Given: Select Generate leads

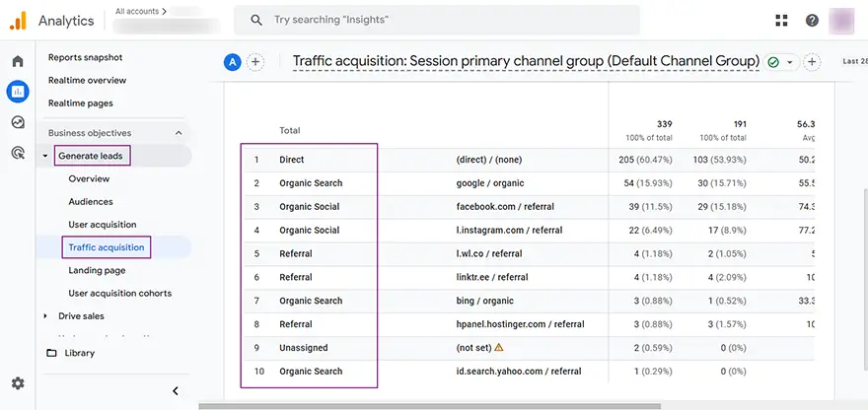Looking at the screenshot, I should coord(91,156).
